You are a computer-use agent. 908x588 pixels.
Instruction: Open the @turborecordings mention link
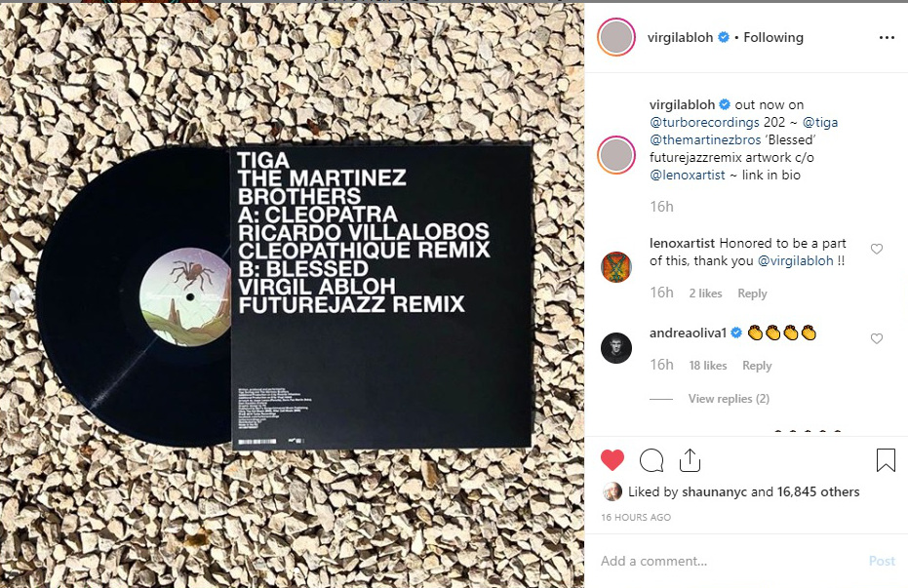(x=704, y=122)
